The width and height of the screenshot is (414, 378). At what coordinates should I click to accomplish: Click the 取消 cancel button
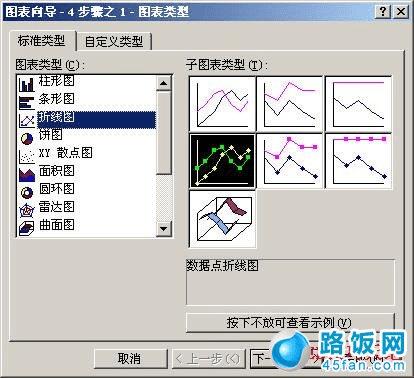(130, 359)
